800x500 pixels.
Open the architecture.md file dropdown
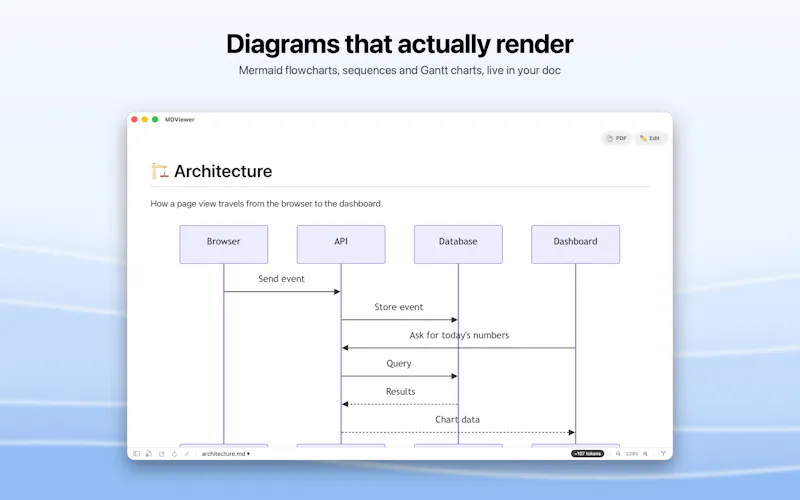point(226,454)
